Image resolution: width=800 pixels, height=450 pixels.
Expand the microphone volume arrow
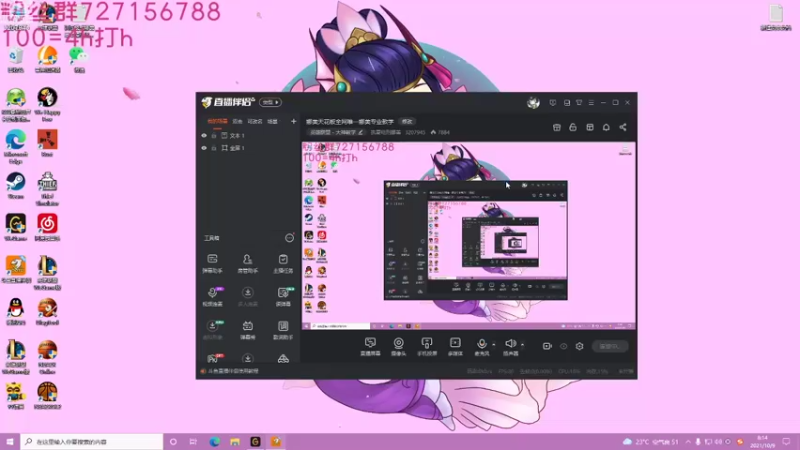tap(493, 344)
